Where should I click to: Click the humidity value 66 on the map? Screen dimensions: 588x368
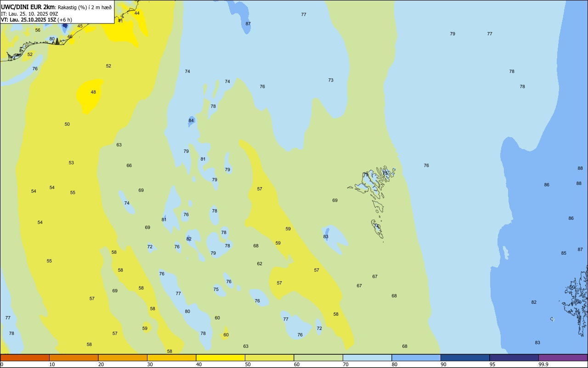129,166
